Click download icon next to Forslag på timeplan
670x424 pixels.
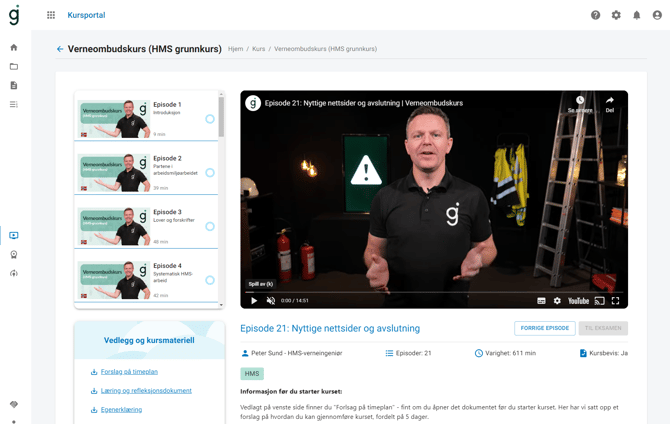(94, 372)
